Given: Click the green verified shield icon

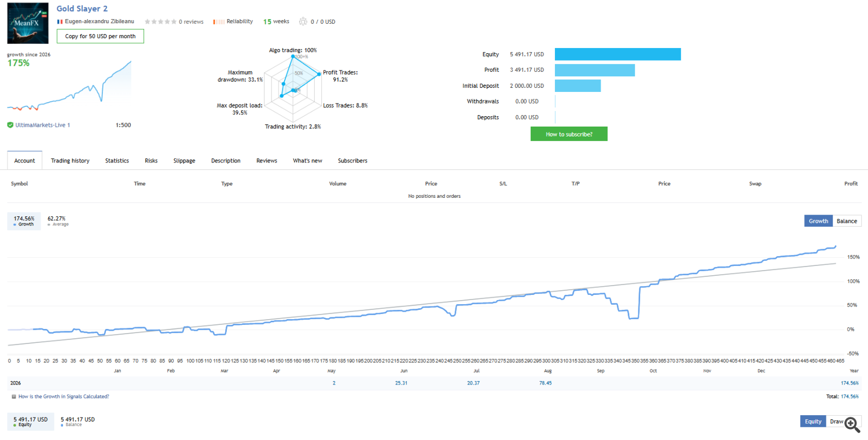Looking at the screenshot, I should click(10, 125).
